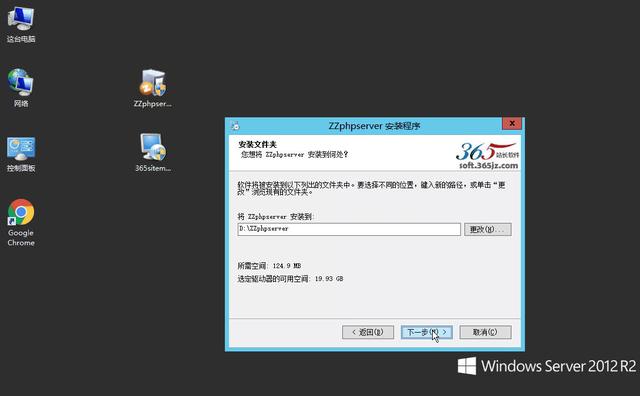Click the 365 soft.365jz.com logo
640x396 pixels.
(x=488, y=156)
